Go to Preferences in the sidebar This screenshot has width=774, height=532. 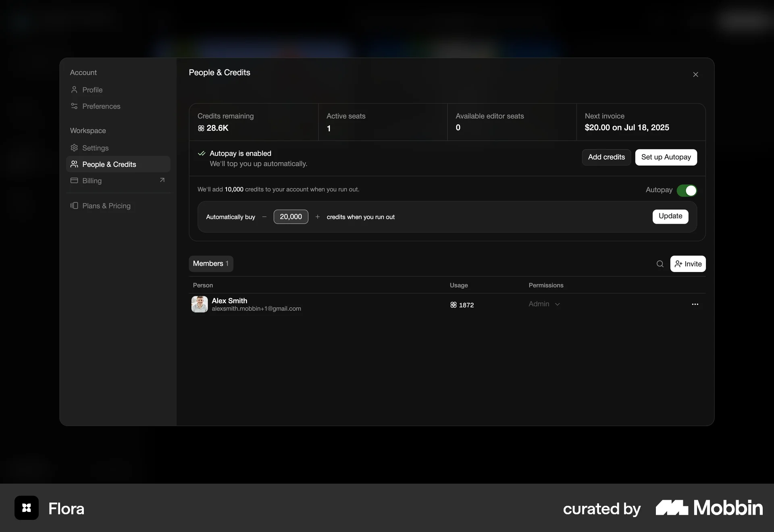(101, 106)
